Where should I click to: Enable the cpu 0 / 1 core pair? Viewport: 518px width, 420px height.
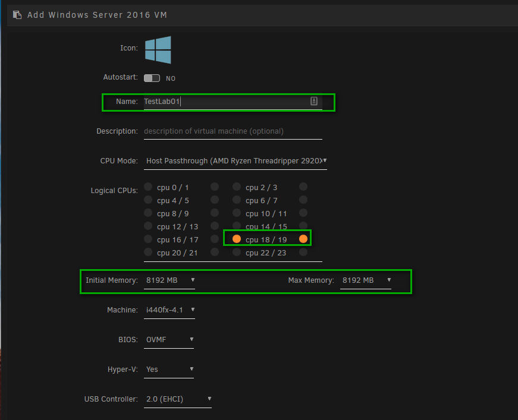[x=147, y=186]
